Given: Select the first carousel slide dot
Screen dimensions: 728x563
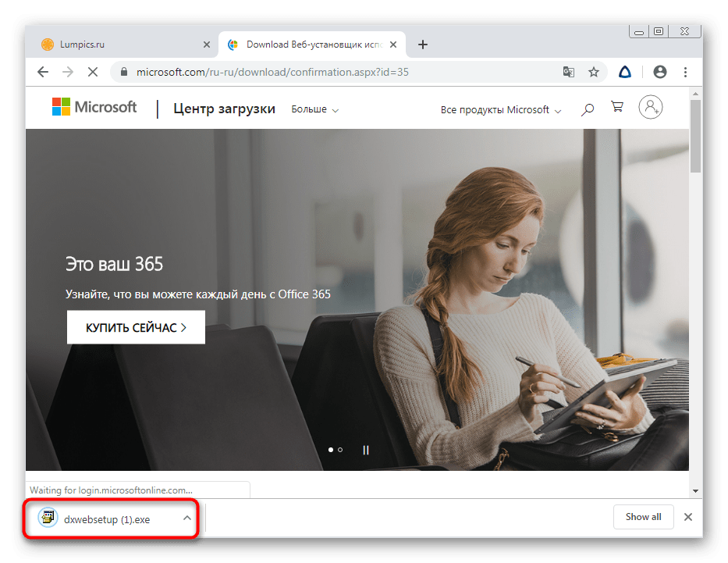Looking at the screenshot, I should 331,450.
